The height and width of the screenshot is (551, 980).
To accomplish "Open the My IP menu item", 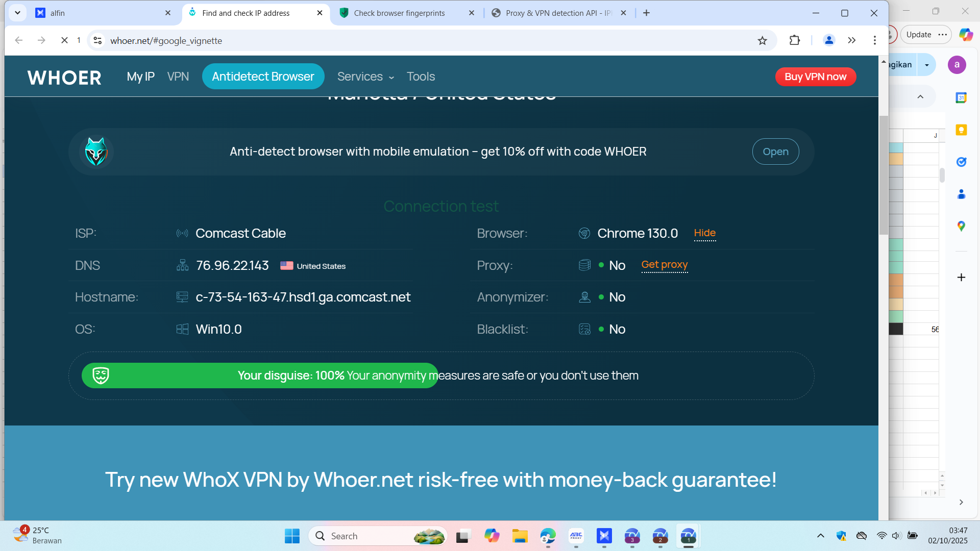I will pos(140,77).
